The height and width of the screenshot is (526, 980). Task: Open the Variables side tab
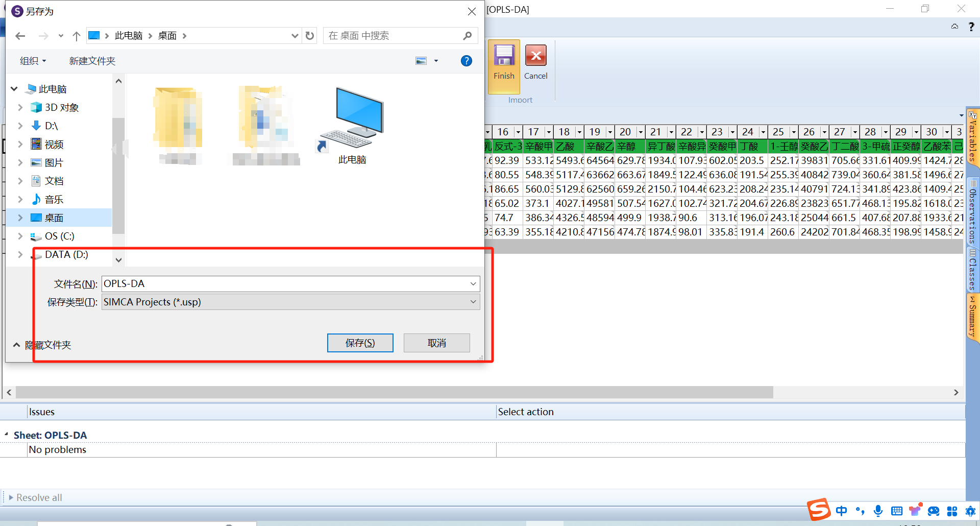972,137
